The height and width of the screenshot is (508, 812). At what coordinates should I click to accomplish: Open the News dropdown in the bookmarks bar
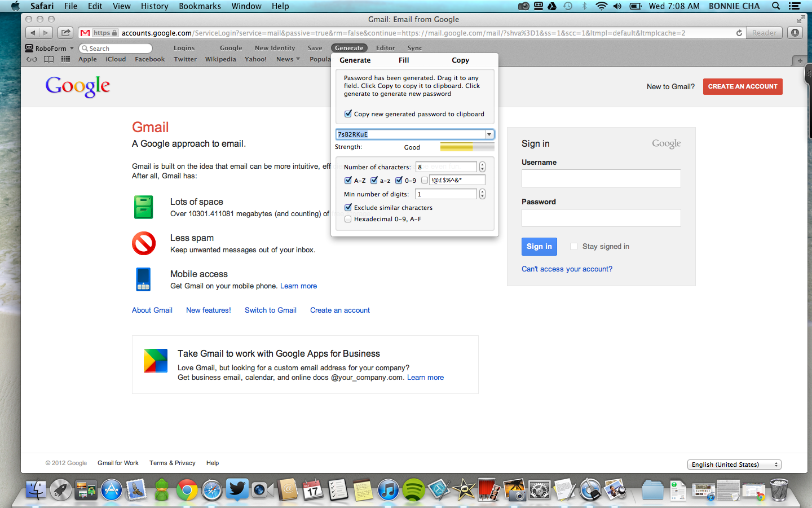(x=288, y=59)
